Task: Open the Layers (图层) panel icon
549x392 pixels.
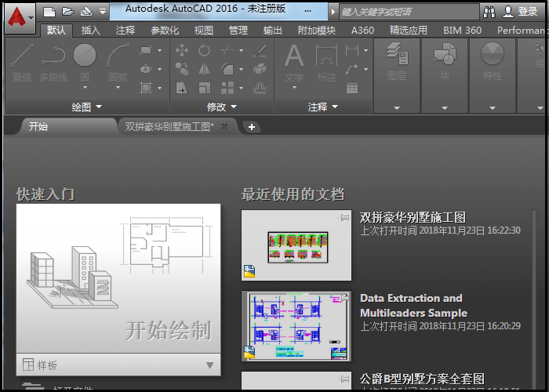Action: (396, 56)
